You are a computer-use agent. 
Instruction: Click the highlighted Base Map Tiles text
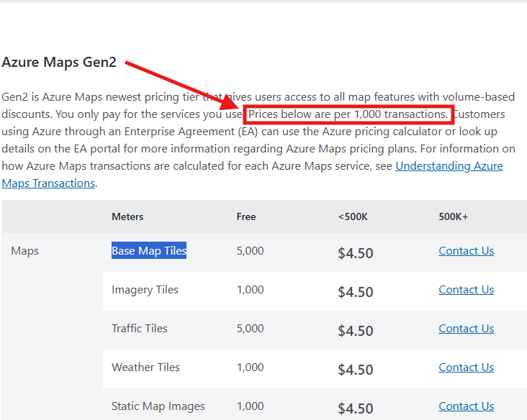click(149, 250)
